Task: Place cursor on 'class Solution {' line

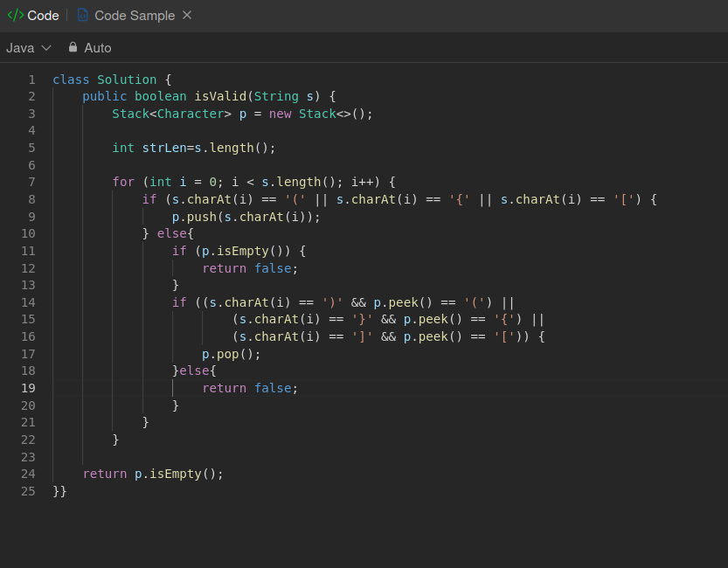Action: pos(112,80)
